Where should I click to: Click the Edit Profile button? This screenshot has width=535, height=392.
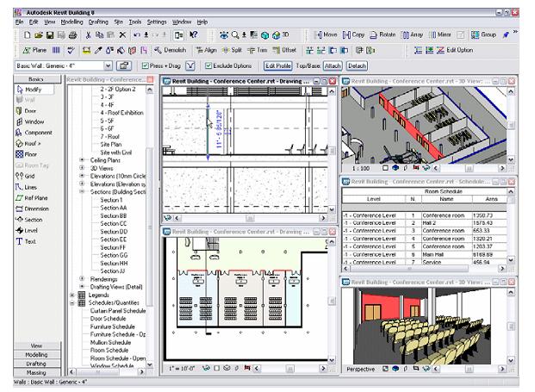pos(277,65)
